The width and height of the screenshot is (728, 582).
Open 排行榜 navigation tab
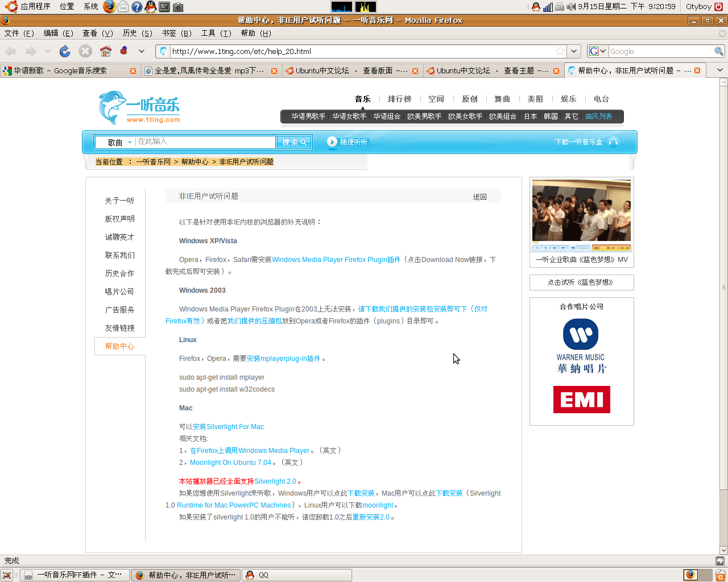tap(399, 99)
